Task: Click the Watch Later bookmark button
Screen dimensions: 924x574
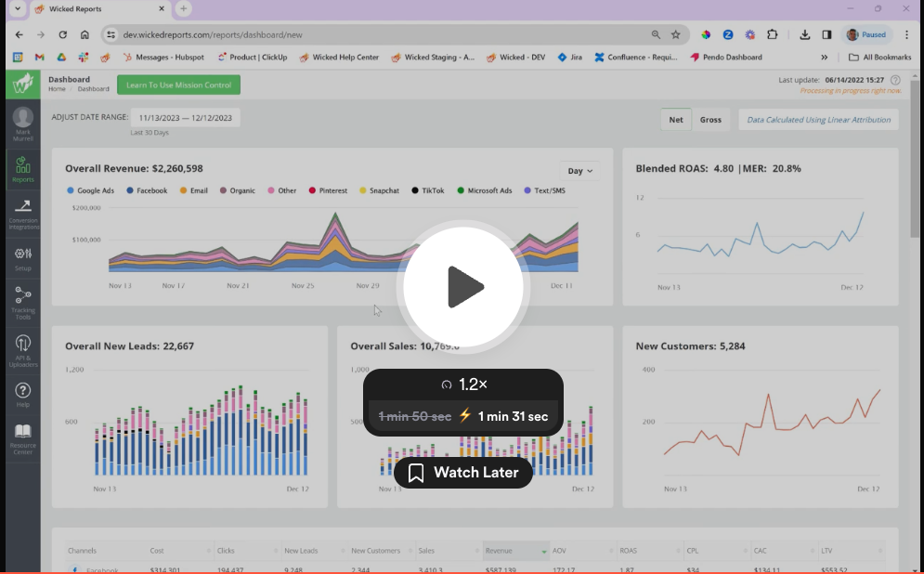Action: pos(463,473)
